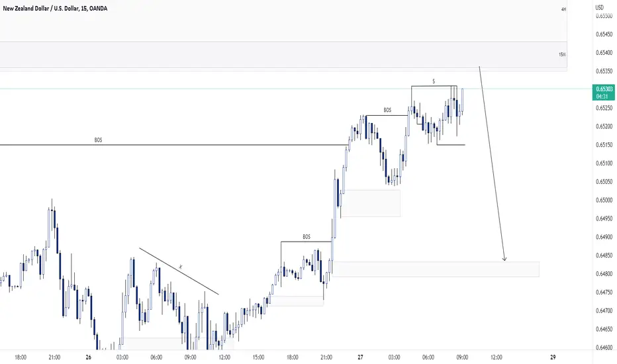Click the date label 29 on time axis

[553, 357]
